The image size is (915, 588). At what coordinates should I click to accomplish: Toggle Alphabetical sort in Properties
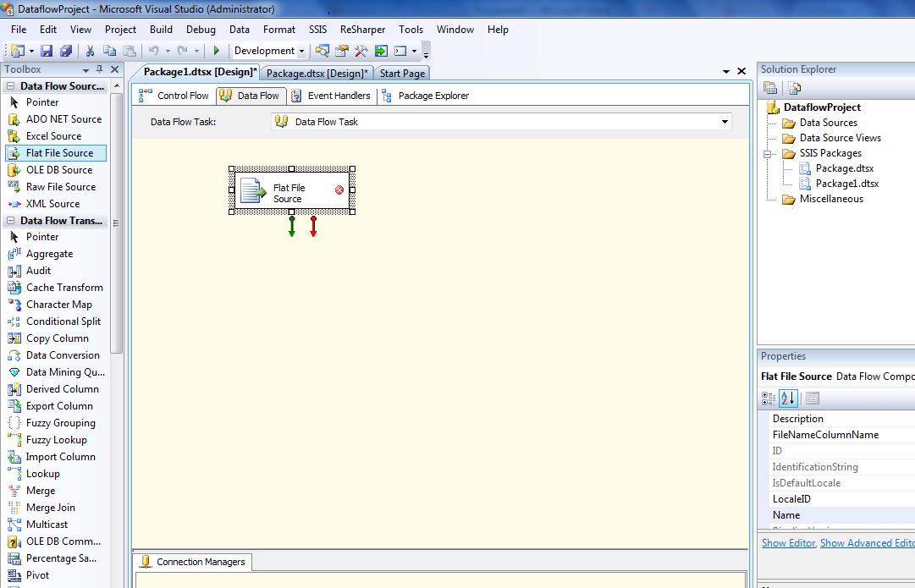(787, 398)
